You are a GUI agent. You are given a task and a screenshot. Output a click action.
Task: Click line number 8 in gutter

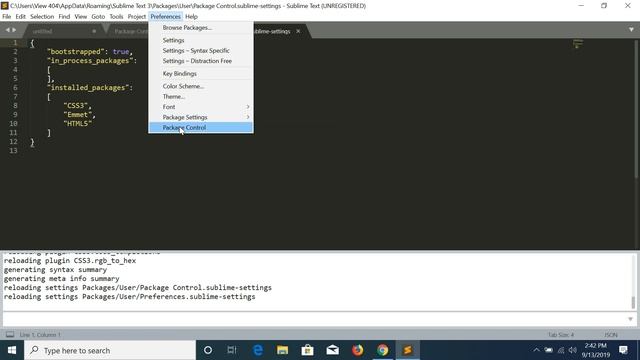(x=15, y=106)
